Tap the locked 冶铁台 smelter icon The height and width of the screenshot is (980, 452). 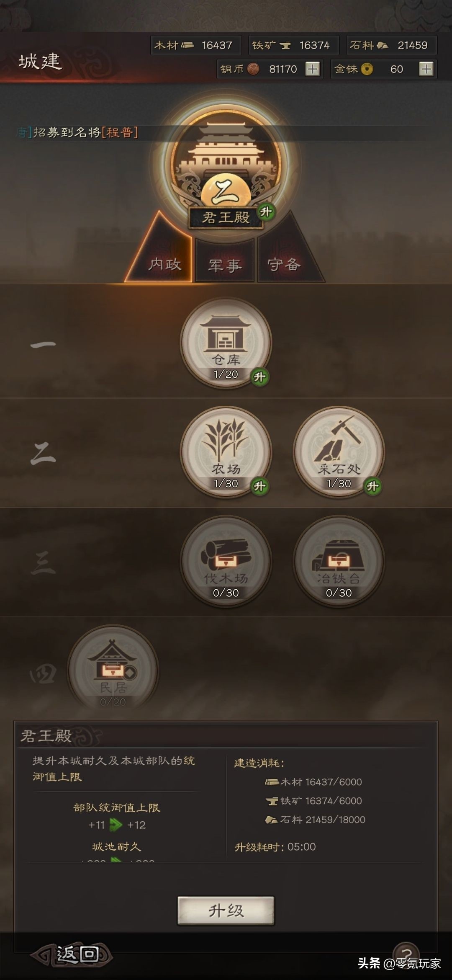coord(339,561)
